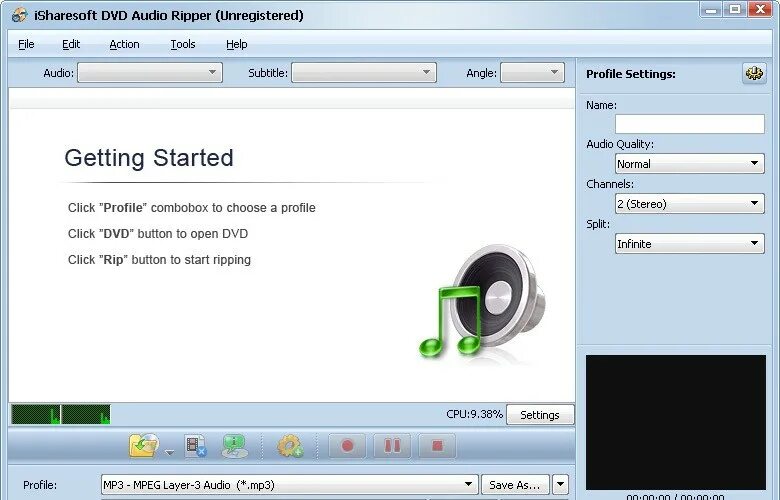The height and width of the screenshot is (500, 780).
Task: Click the Profile Settings gear icon
Action: tap(754, 74)
